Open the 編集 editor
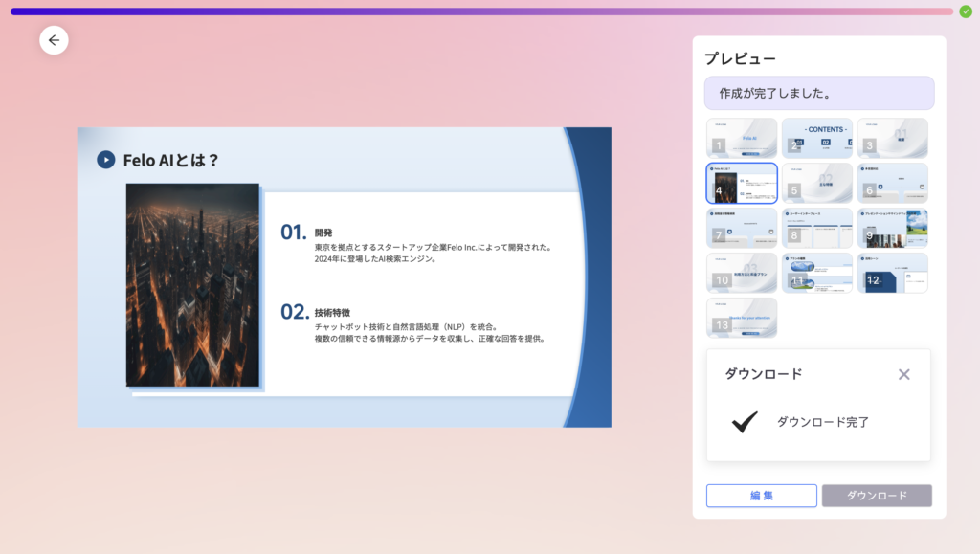980x554 pixels. (x=761, y=496)
